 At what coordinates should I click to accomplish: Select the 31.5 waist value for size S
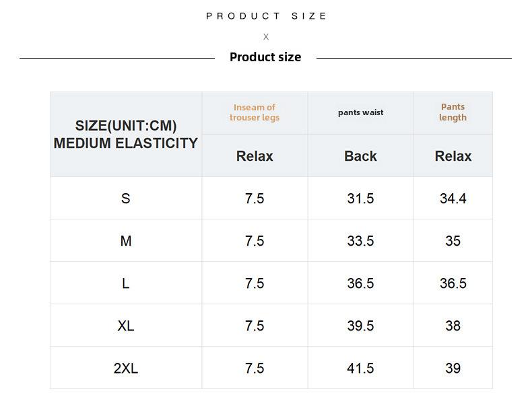361,199
